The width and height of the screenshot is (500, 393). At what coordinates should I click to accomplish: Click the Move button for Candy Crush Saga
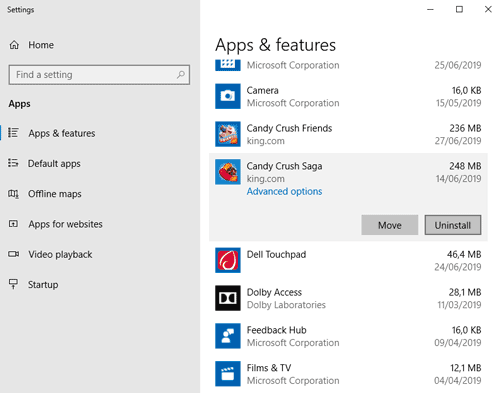(x=390, y=225)
